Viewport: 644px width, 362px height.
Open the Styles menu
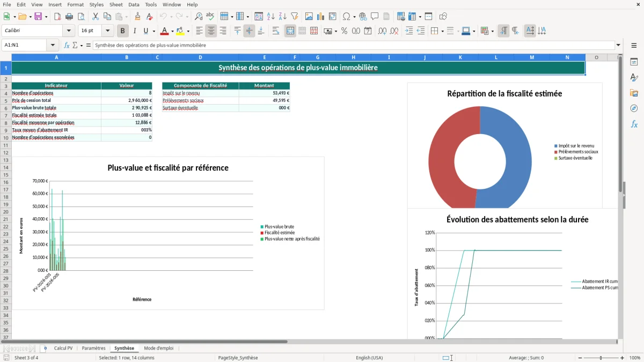pos(97,4)
